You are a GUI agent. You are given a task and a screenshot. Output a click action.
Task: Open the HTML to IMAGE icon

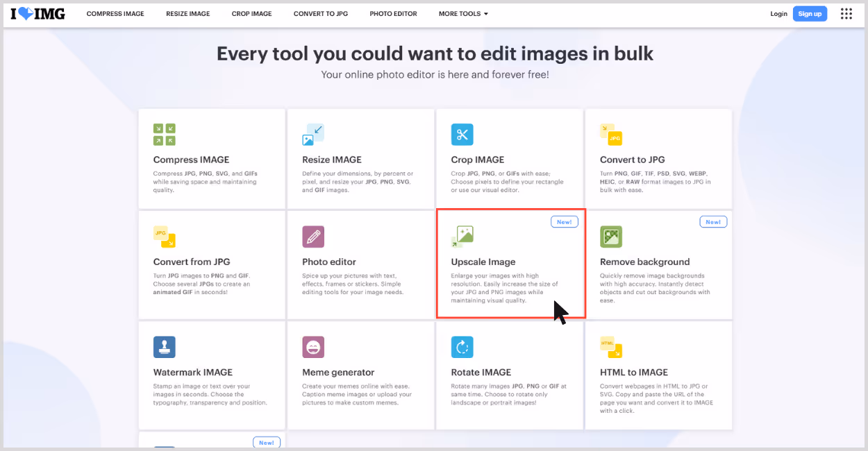[x=611, y=347]
